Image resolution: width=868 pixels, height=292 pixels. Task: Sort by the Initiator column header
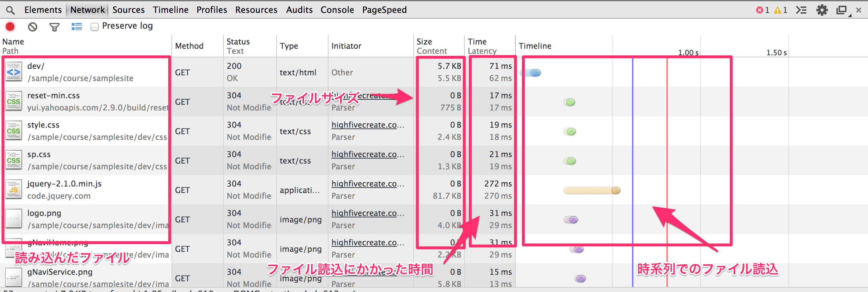371,46
